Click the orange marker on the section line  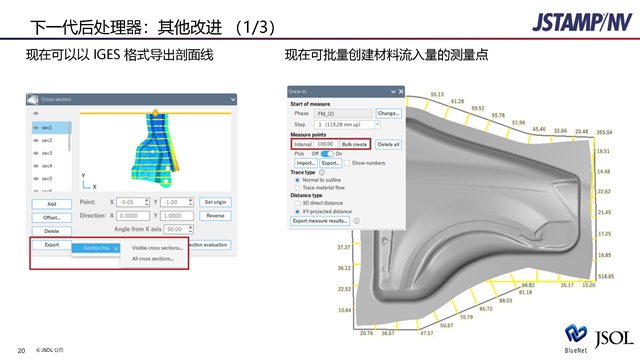(155, 112)
